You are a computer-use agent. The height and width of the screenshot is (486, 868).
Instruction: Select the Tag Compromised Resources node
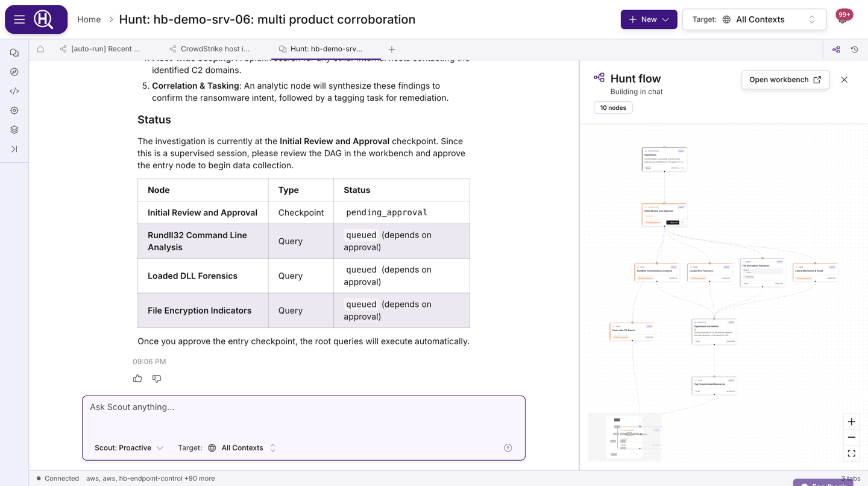click(x=714, y=386)
